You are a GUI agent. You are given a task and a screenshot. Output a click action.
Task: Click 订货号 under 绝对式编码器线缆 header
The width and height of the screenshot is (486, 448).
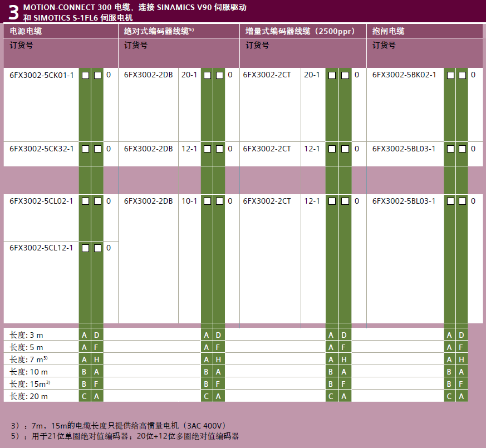[136, 45]
